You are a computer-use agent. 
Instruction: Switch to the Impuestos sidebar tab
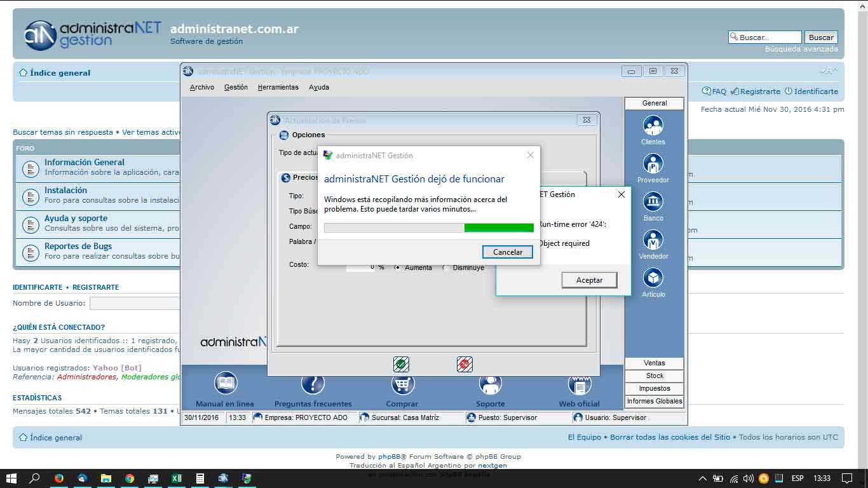pyautogui.click(x=654, y=388)
